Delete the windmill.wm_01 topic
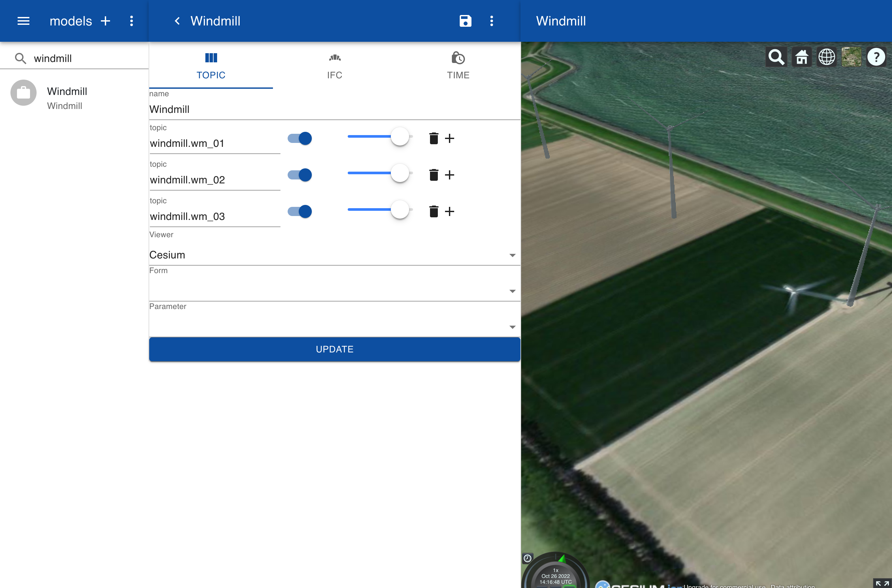The width and height of the screenshot is (892, 588). point(433,138)
